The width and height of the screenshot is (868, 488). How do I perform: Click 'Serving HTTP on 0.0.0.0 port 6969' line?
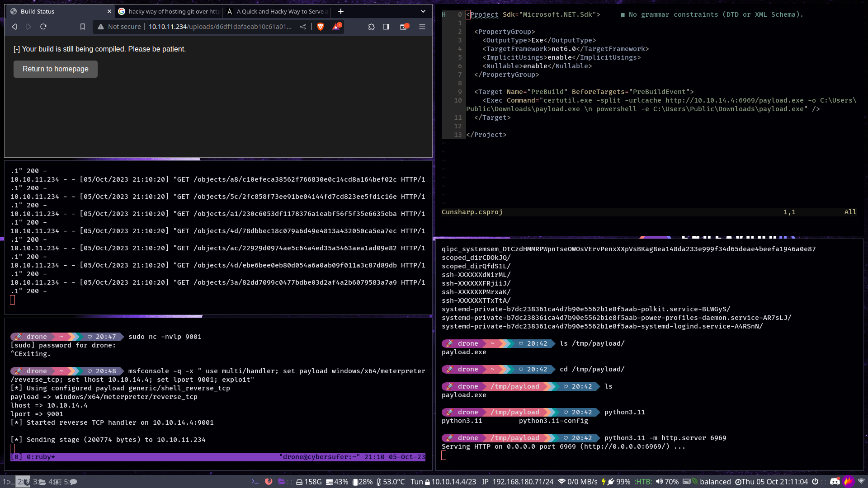[563, 446]
